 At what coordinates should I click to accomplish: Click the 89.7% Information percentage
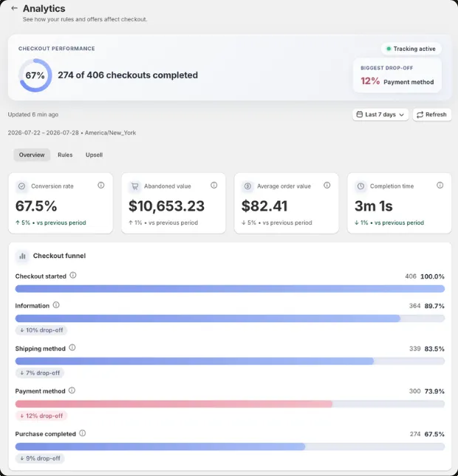coord(434,306)
